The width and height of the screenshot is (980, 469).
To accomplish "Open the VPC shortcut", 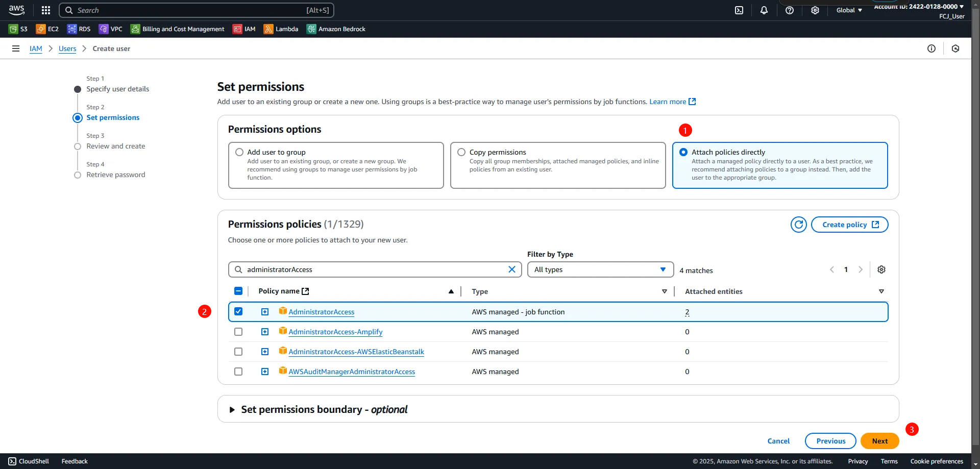I will pos(111,29).
